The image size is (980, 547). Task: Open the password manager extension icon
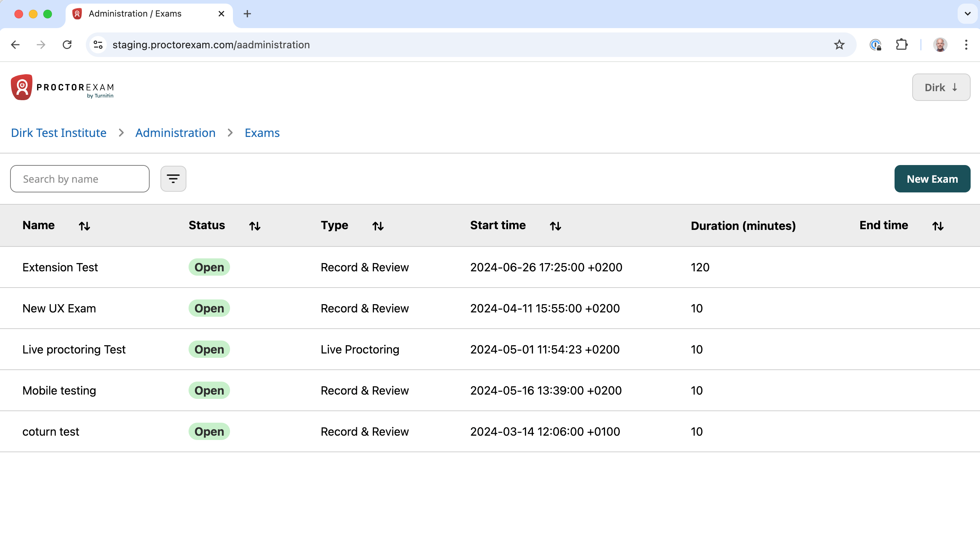[x=875, y=45]
